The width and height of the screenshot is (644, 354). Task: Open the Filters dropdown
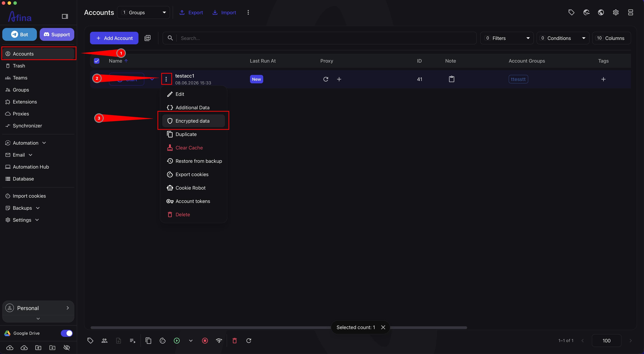(x=507, y=38)
